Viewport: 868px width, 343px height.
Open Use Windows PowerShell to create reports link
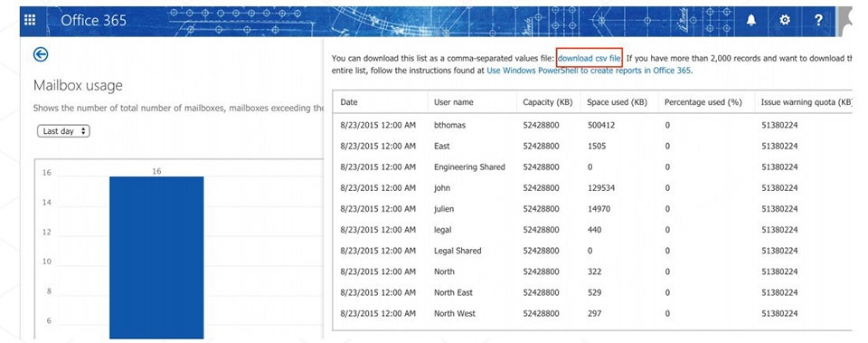point(589,71)
